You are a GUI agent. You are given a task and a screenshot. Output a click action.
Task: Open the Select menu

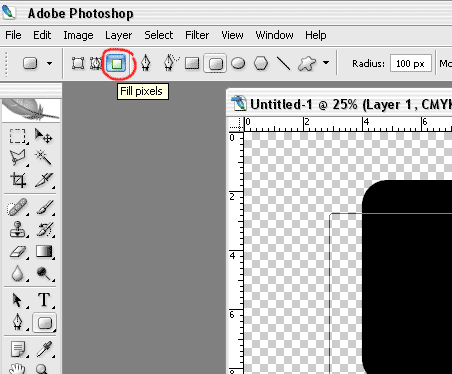(x=159, y=35)
